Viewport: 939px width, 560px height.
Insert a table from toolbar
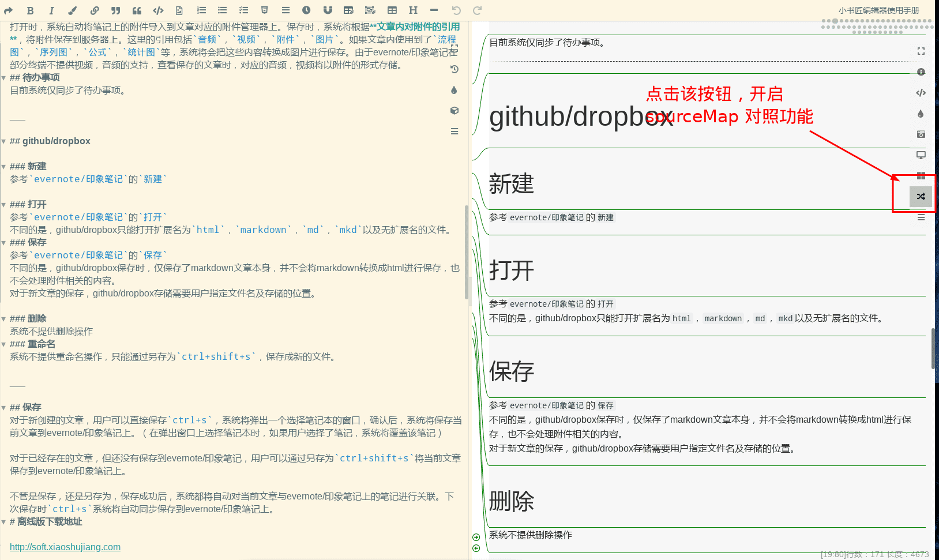pos(392,10)
